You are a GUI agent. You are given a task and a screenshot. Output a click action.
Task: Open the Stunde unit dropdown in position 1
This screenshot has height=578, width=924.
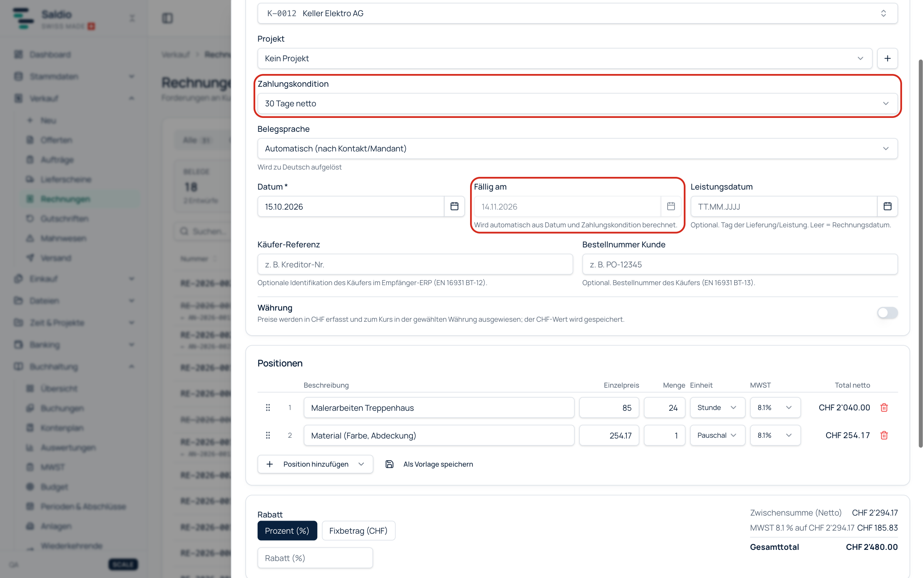coord(718,408)
